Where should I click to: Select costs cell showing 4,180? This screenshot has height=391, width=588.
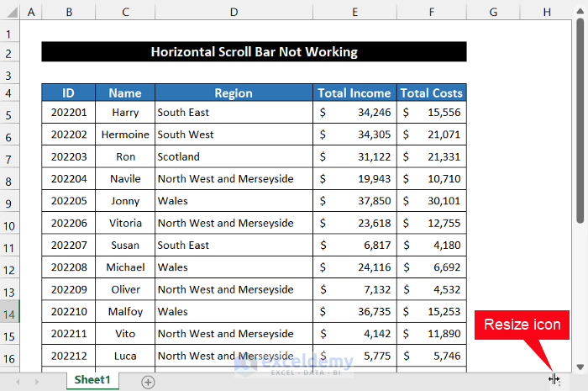tap(432, 245)
